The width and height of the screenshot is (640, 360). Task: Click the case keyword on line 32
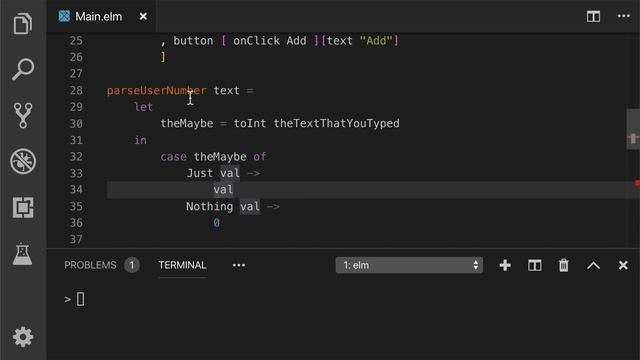click(x=173, y=157)
